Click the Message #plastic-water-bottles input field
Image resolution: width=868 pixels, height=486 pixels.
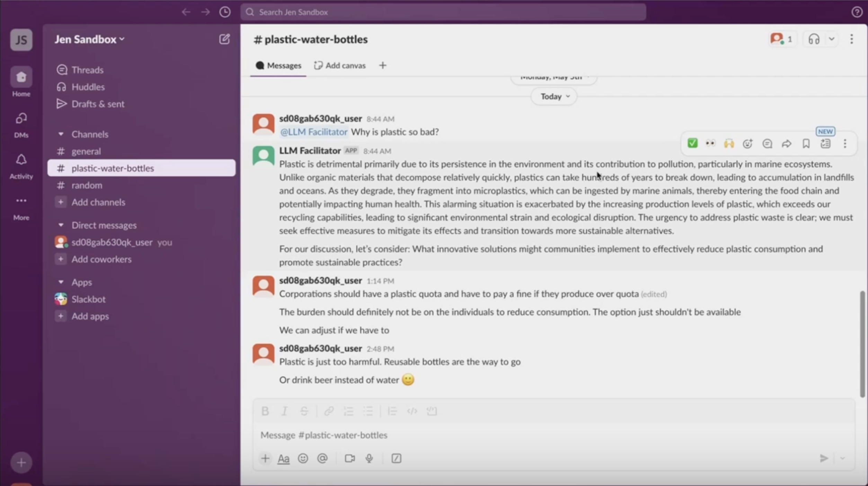520,435
